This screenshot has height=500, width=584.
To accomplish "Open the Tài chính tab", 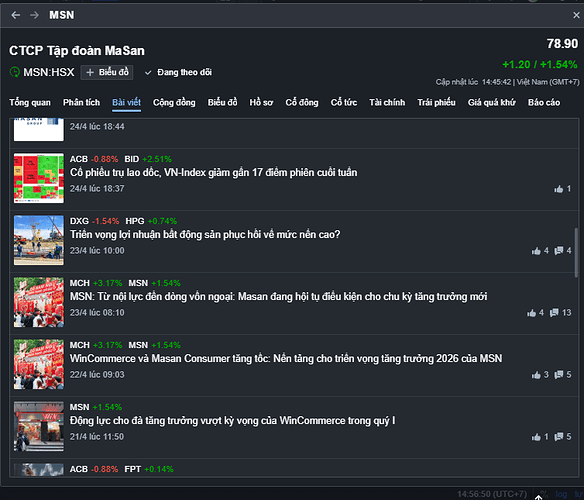I will (x=387, y=102).
